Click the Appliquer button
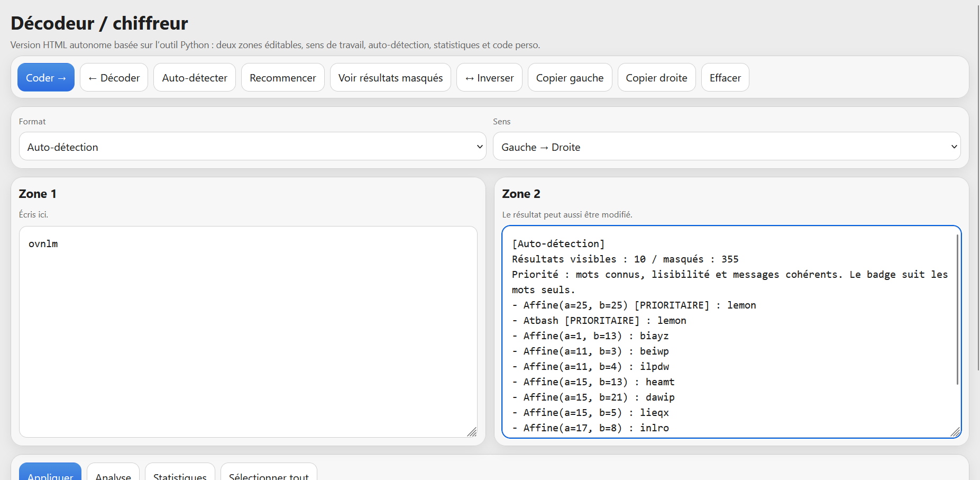This screenshot has height=480, width=980. [50, 472]
